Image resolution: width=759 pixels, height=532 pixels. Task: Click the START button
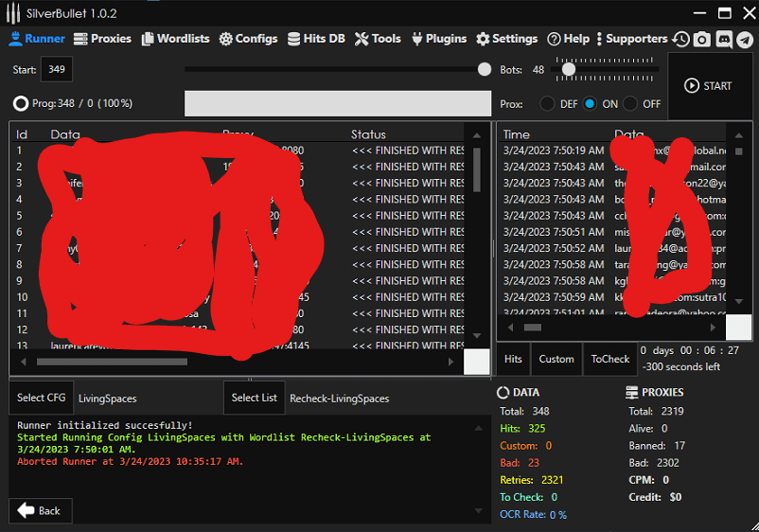708,86
